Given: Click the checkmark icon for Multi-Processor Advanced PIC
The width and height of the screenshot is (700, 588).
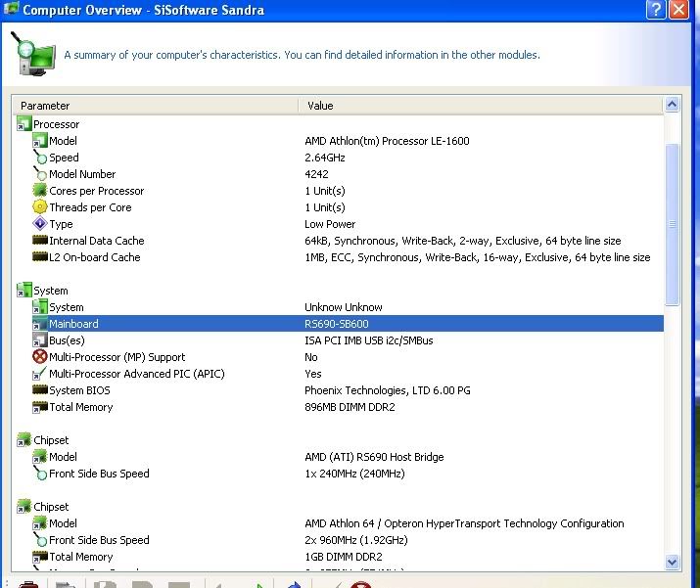Looking at the screenshot, I should point(40,374).
